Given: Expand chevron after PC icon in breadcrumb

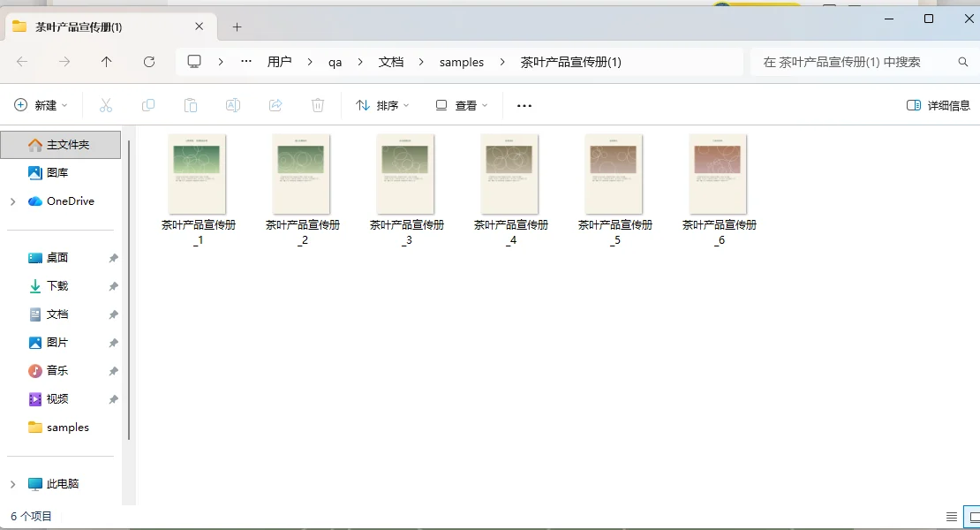Looking at the screenshot, I should coord(221,62).
